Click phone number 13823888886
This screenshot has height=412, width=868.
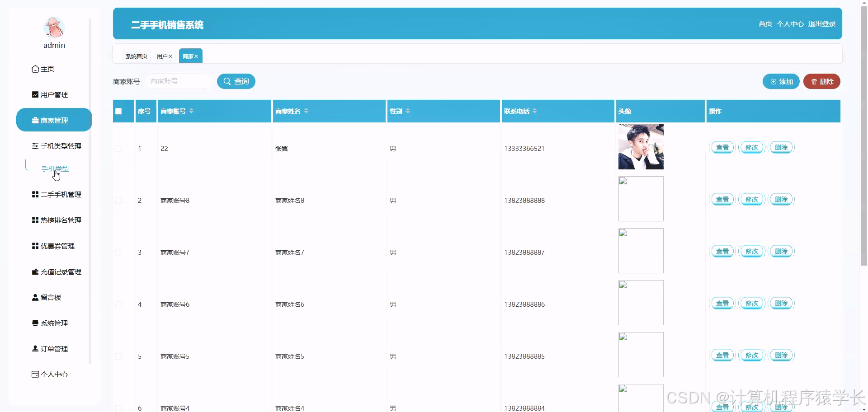(x=524, y=304)
